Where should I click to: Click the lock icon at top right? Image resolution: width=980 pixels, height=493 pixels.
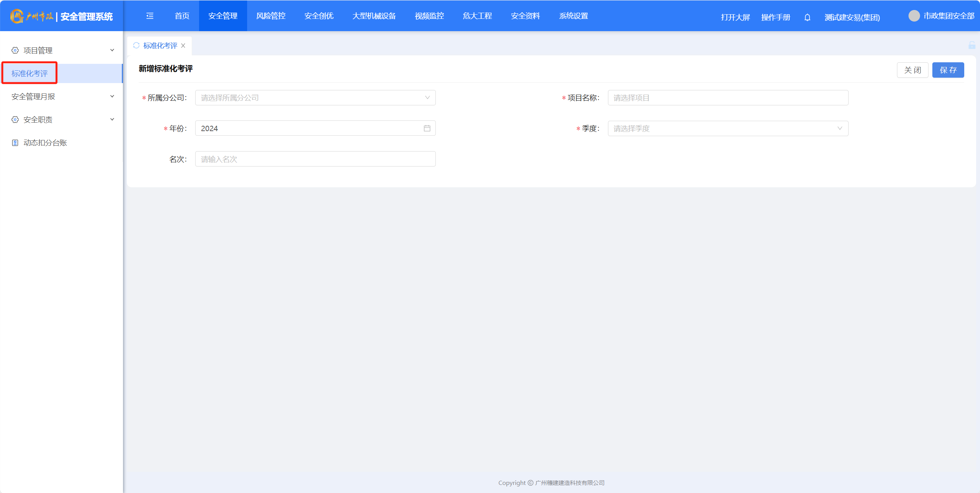tap(972, 45)
